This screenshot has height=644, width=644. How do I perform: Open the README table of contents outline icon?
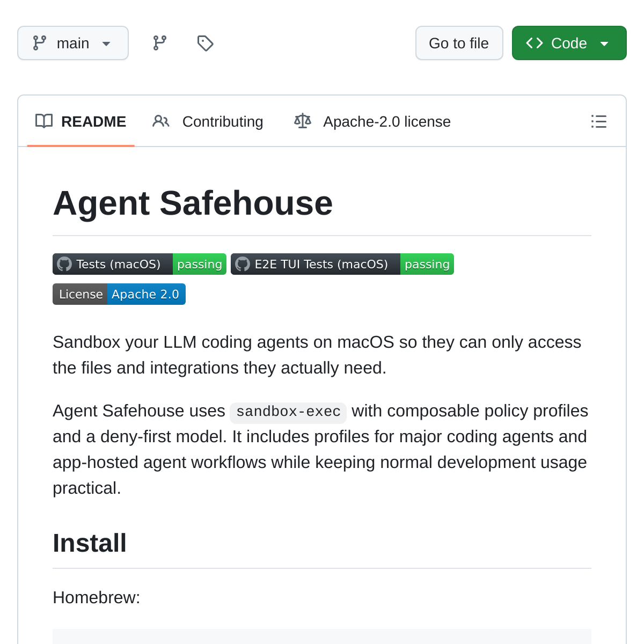599,122
